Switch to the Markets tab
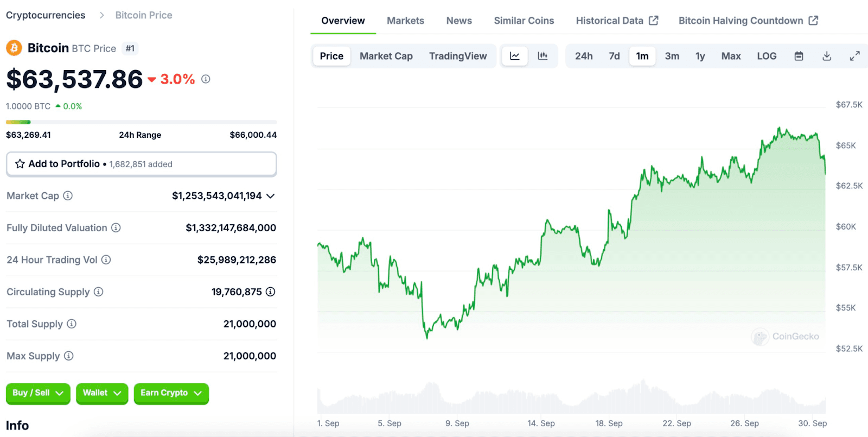The image size is (868, 437). [405, 21]
